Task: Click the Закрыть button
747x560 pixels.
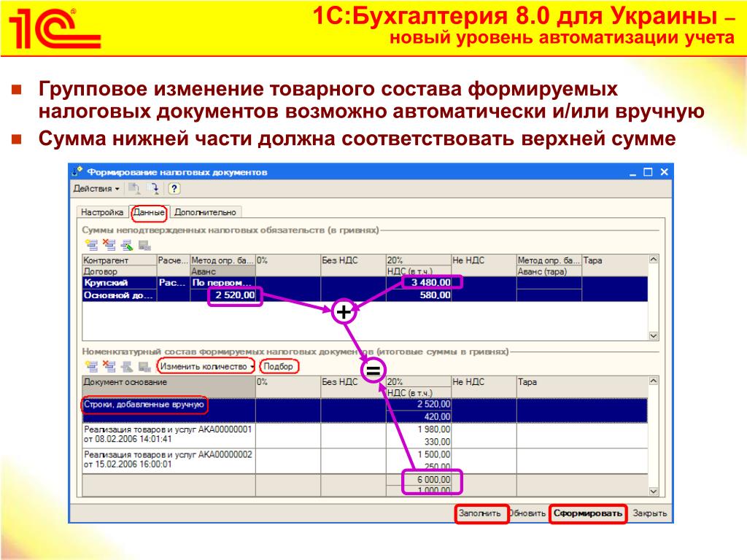Action: click(650, 513)
